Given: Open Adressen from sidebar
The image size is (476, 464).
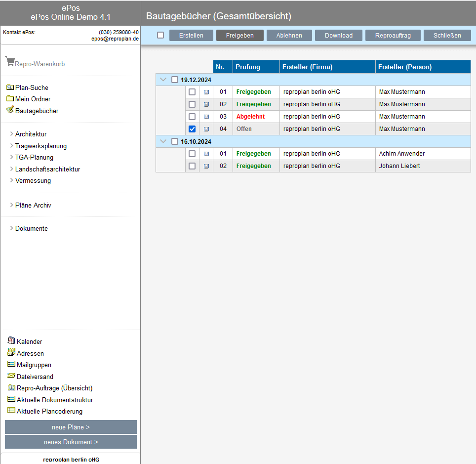Looking at the screenshot, I should coord(30,353).
